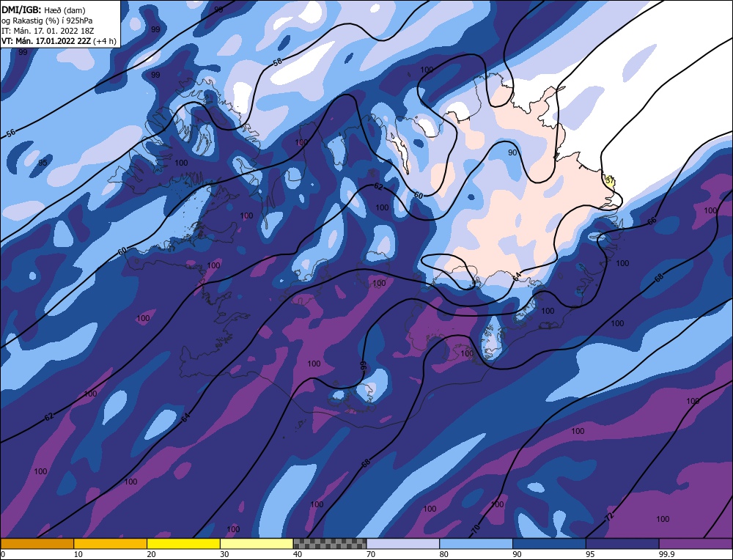The width and height of the screenshot is (733, 560).
Task: Click the legend scale label '20'
Action: (151, 554)
